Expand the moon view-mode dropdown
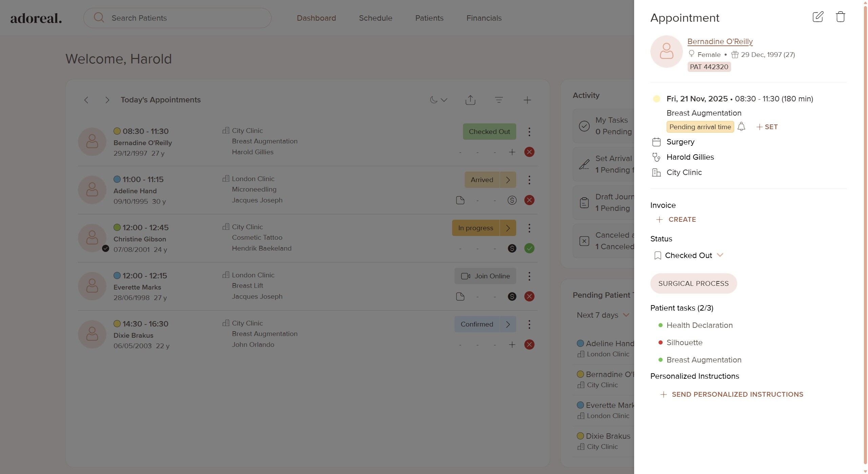The image size is (868, 474). tap(439, 100)
